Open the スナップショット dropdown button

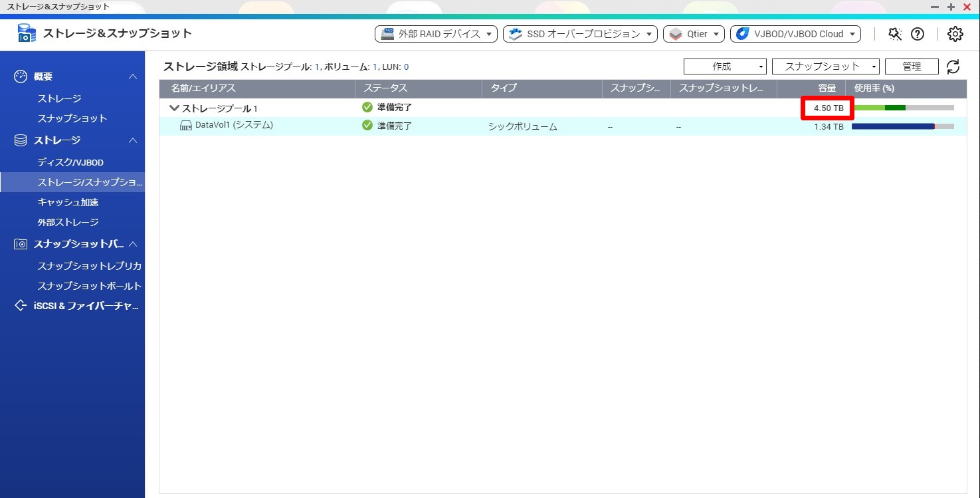tap(826, 66)
